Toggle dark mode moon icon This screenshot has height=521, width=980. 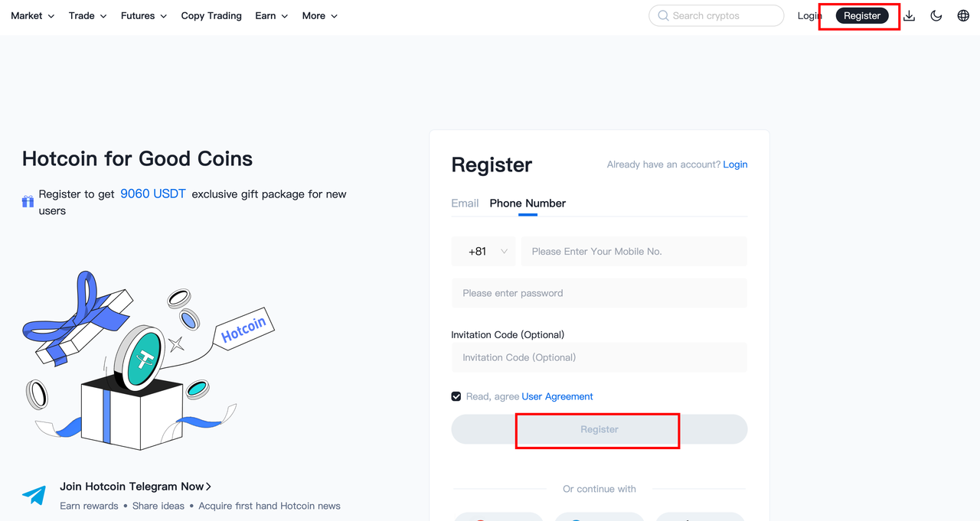936,15
